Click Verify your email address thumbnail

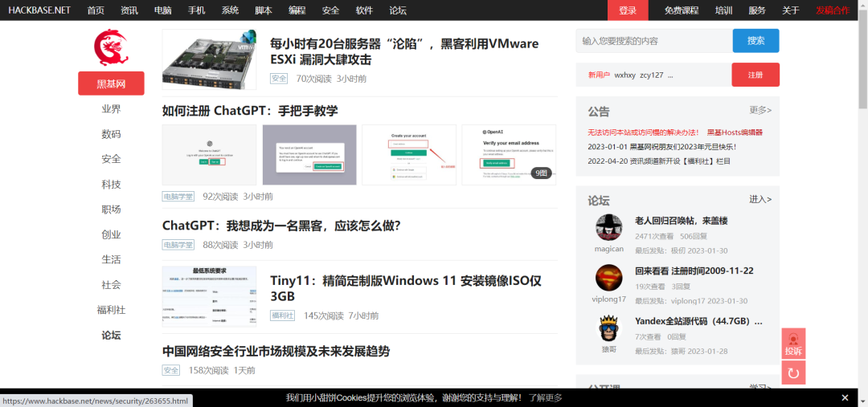click(x=509, y=155)
